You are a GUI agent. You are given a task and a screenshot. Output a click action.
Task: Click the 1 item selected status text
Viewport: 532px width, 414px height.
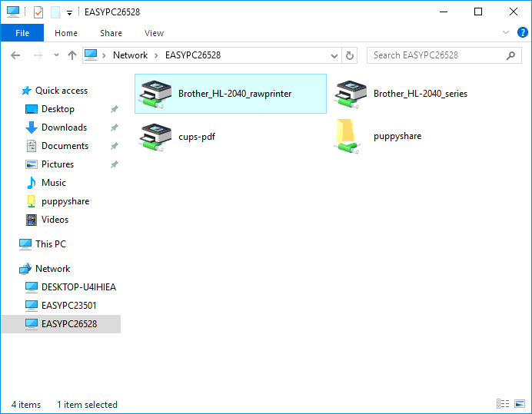coord(87,405)
